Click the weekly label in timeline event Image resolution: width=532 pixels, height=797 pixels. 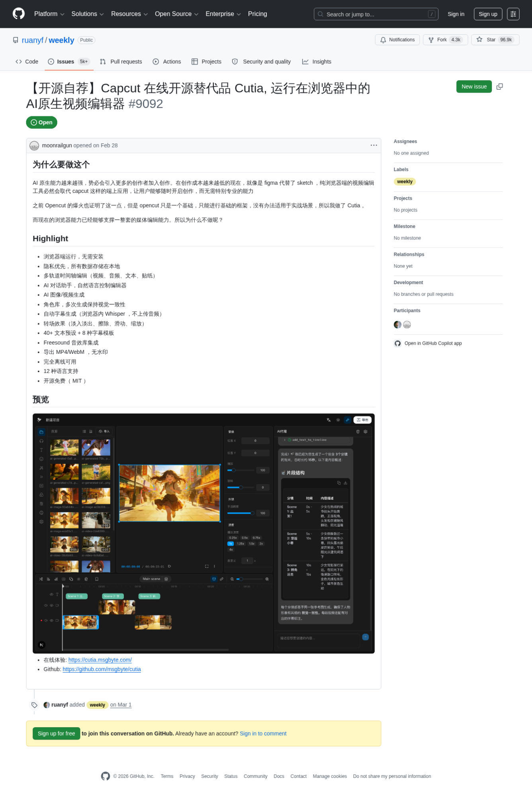pyautogui.click(x=97, y=705)
